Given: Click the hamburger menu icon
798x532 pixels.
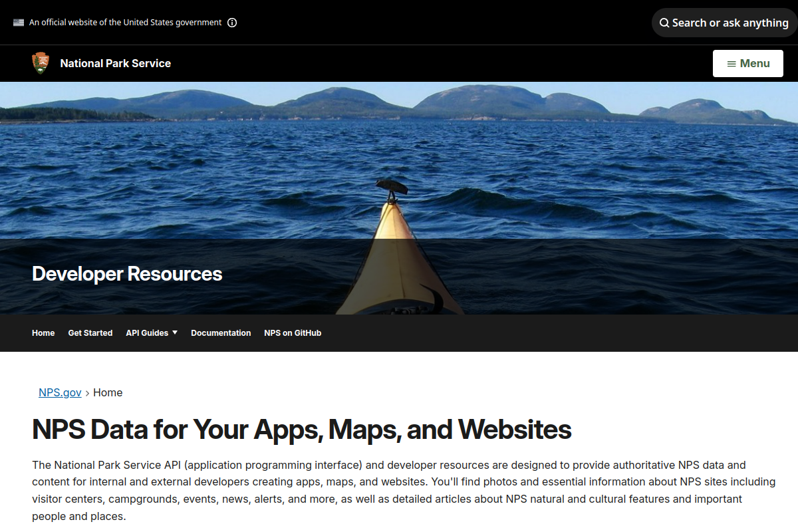Looking at the screenshot, I should click(731, 64).
